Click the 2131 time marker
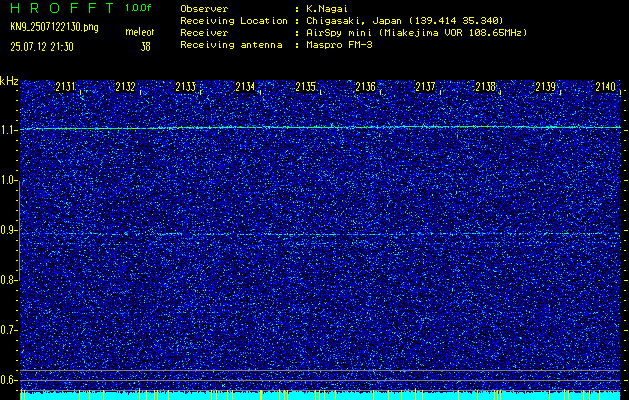The width and height of the screenshot is (629, 400). 65,87
